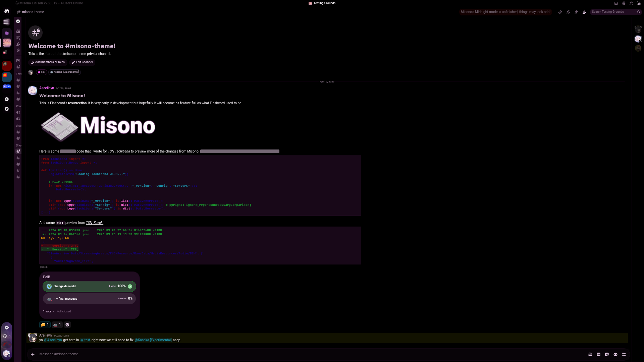
Task: Add a reaction with smiley button
Action: tap(67, 325)
